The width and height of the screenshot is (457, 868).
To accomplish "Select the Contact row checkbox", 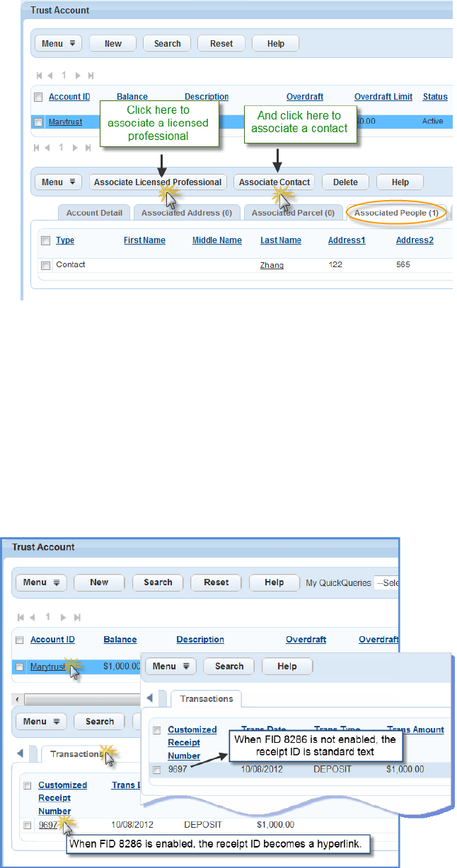I will [x=45, y=265].
